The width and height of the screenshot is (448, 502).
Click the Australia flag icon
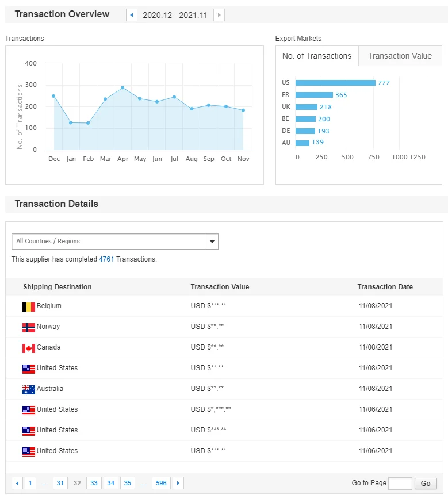pyautogui.click(x=29, y=390)
